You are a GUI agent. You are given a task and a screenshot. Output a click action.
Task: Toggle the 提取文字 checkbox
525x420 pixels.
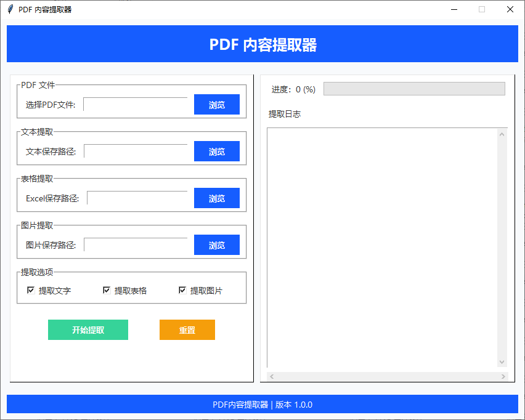click(x=31, y=290)
